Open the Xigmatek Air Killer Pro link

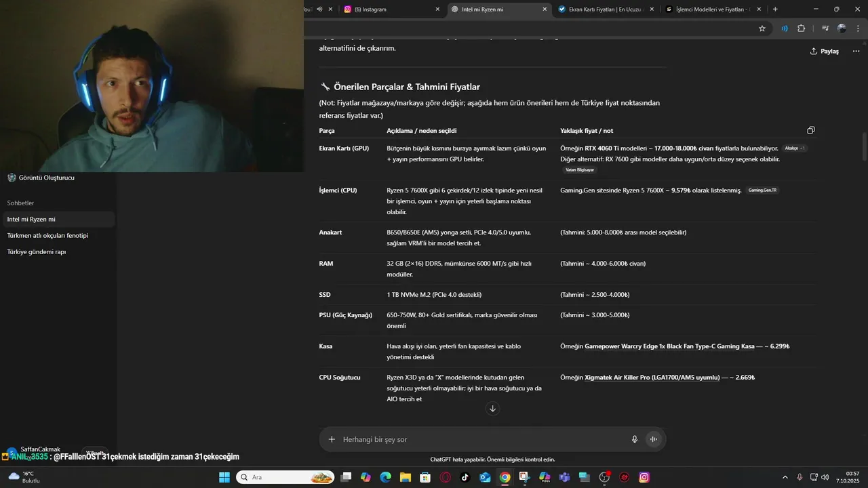click(x=652, y=378)
